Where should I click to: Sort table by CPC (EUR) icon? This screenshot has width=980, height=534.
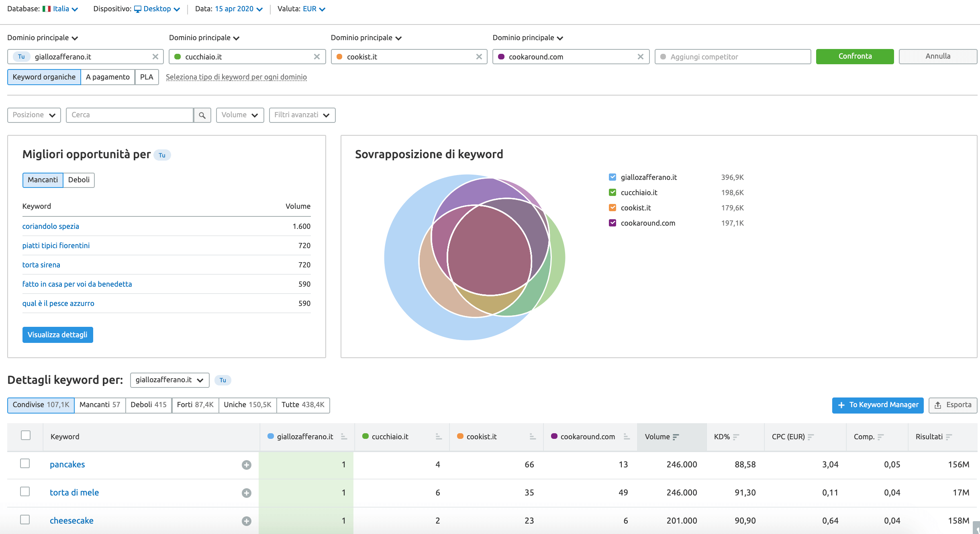pyautogui.click(x=811, y=437)
